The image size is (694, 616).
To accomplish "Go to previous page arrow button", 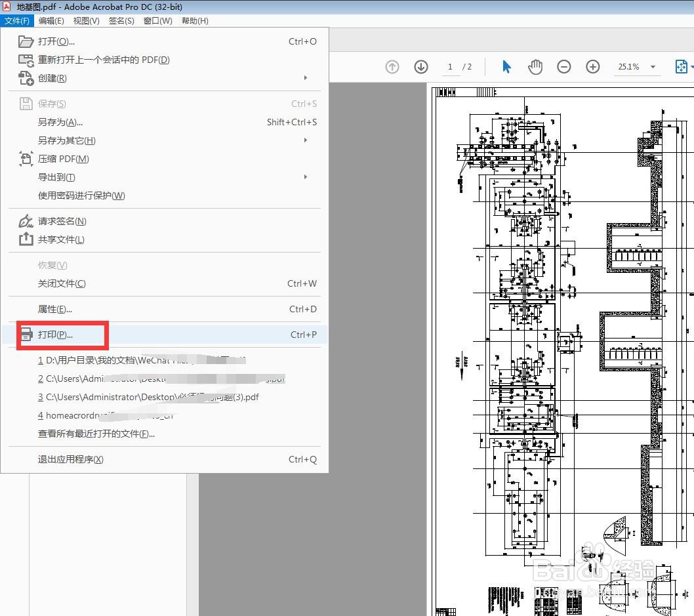I will [x=392, y=67].
